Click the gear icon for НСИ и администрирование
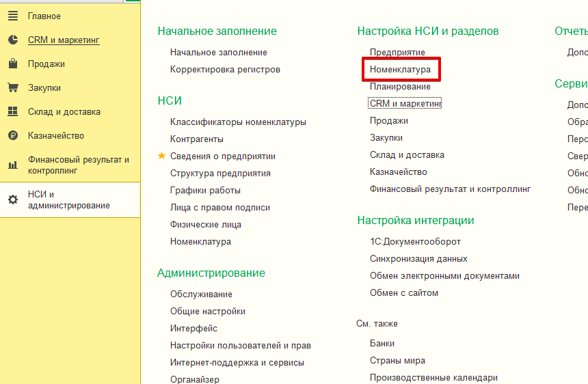This screenshot has height=384, width=588. click(13, 200)
